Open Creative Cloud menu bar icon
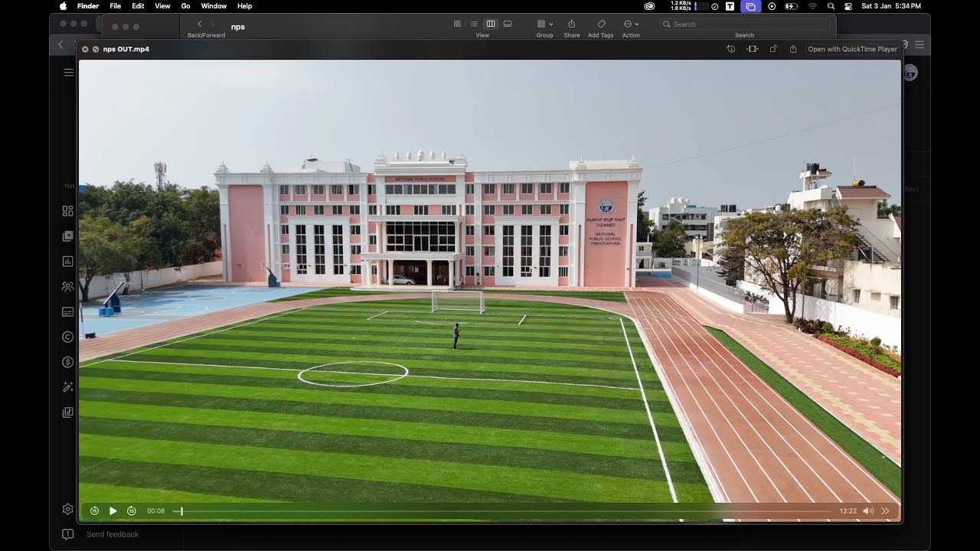Image resolution: width=980 pixels, height=551 pixels. pyautogui.click(x=649, y=5)
